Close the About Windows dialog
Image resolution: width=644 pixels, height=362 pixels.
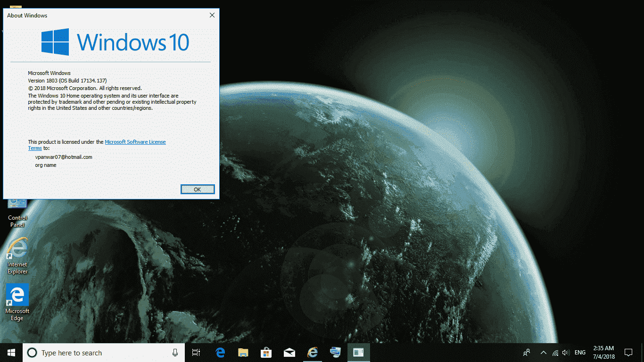[x=212, y=15]
